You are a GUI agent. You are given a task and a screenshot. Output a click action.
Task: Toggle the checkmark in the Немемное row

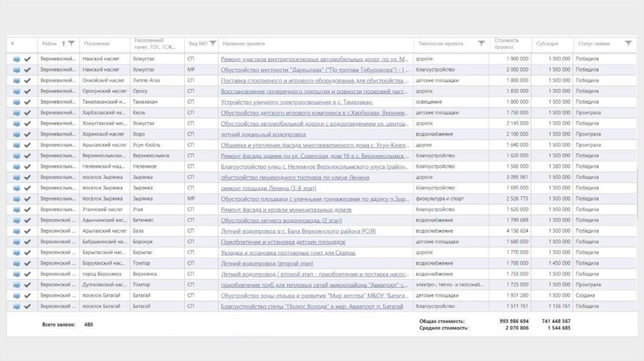[x=27, y=167]
